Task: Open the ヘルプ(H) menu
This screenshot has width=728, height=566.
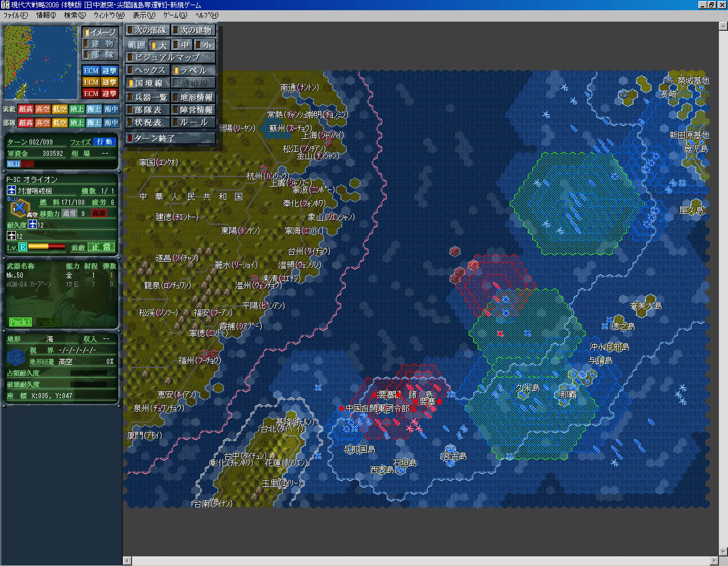Action: pyautogui.click(x=206, y=15)
